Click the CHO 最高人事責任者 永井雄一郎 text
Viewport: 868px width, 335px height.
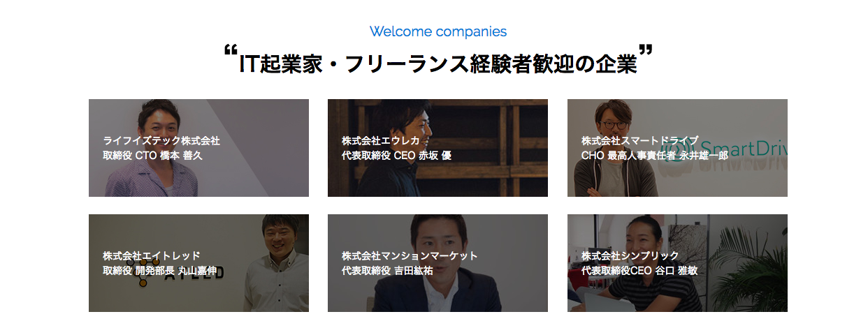pyautogui.click(x=654, y=155)
